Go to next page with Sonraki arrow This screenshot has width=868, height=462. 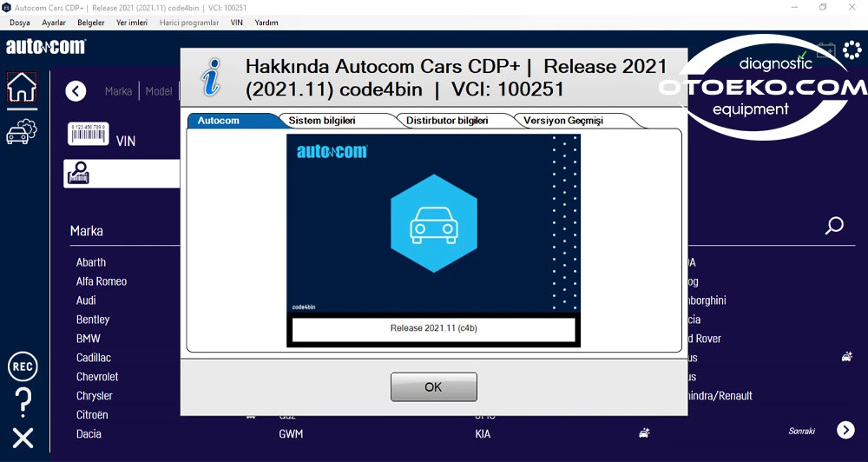[x=845, y=430]
